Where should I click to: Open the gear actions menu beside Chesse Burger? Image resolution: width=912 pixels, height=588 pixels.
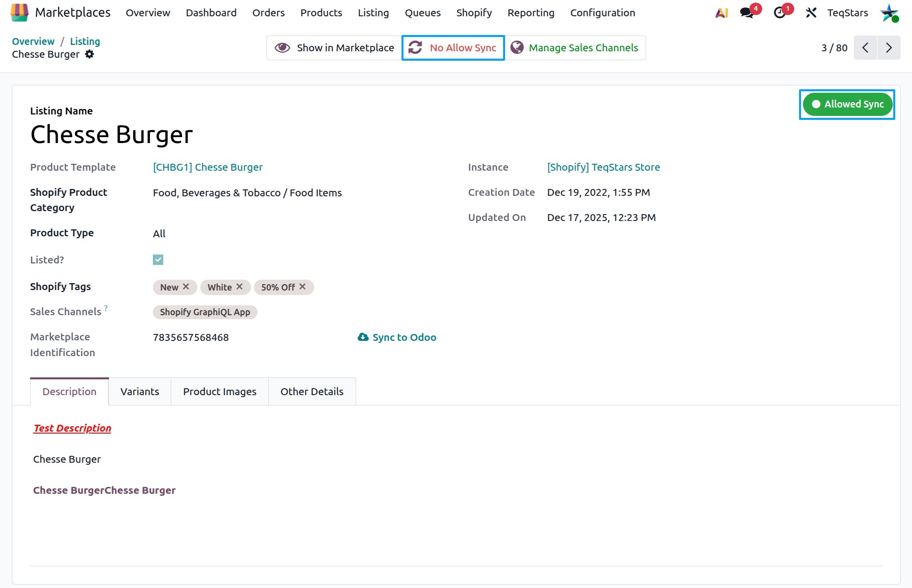click(89, 54)
